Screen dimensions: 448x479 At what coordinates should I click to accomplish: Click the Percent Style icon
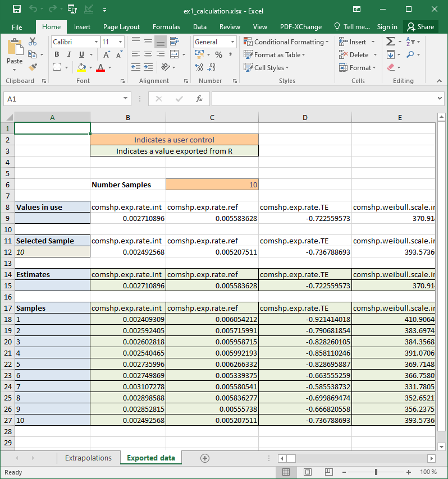[218, 54]
